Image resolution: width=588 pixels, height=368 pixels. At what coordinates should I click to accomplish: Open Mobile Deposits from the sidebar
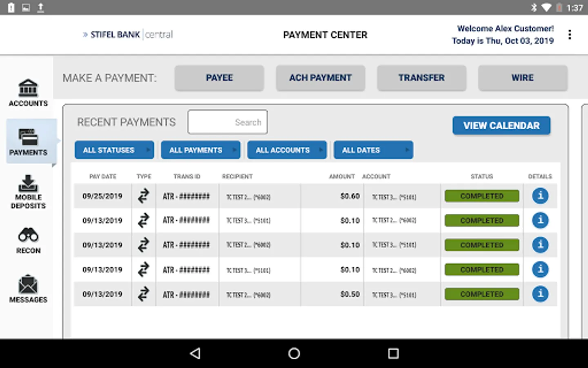click(x=28, y=192)
